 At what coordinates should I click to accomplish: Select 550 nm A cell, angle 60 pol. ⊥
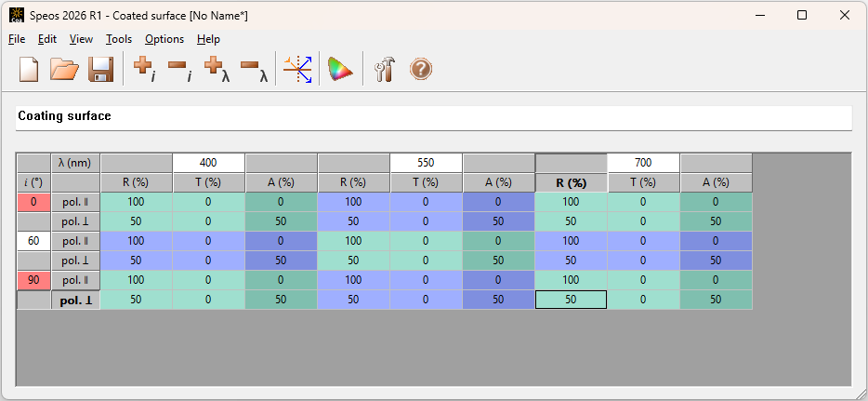coord(498,261)
